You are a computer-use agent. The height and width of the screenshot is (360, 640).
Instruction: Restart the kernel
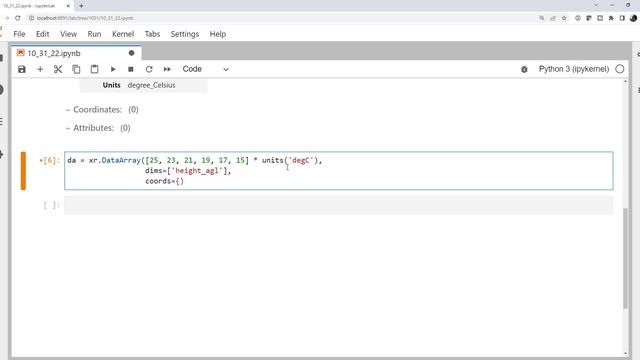click(x=149, y=69)
